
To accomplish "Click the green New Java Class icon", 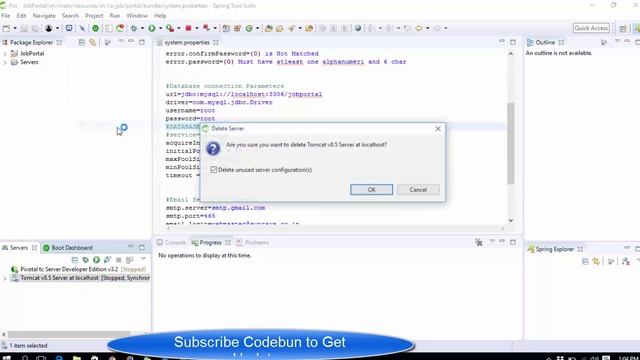I will click(249, 28).
